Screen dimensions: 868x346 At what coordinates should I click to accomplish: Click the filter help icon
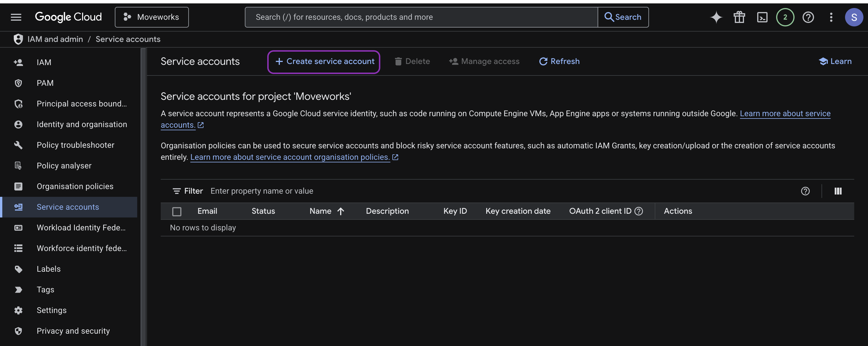pos(805,191)
